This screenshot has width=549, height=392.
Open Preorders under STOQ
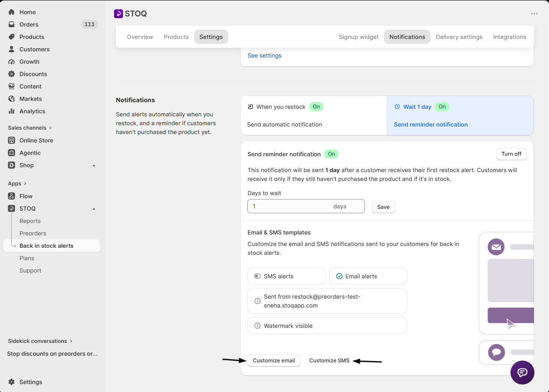[33, 233]
